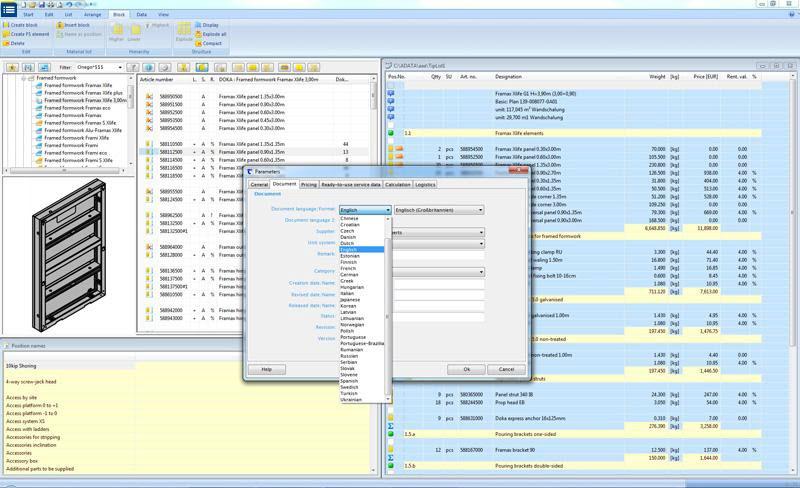Screen dimensions: 800x488
Task: Click Cancel in the Parameters dialog
Action: click(506, 369)
